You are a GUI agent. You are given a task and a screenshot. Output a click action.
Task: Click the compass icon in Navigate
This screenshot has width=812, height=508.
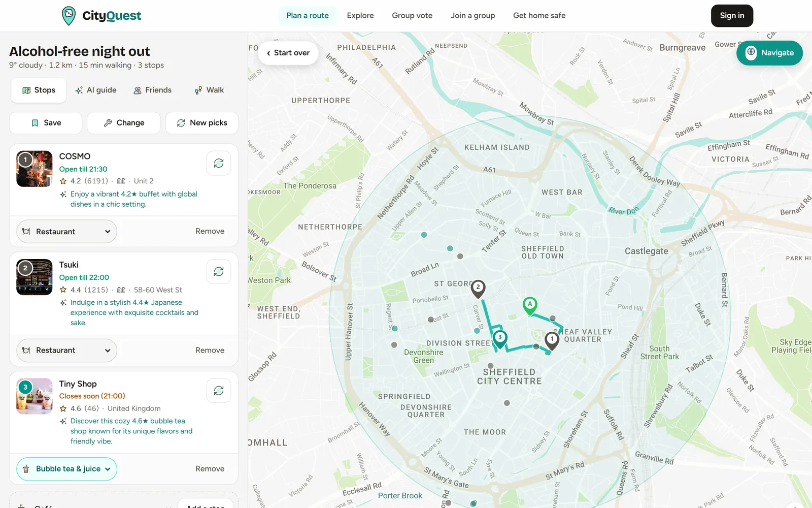[751, 53]
